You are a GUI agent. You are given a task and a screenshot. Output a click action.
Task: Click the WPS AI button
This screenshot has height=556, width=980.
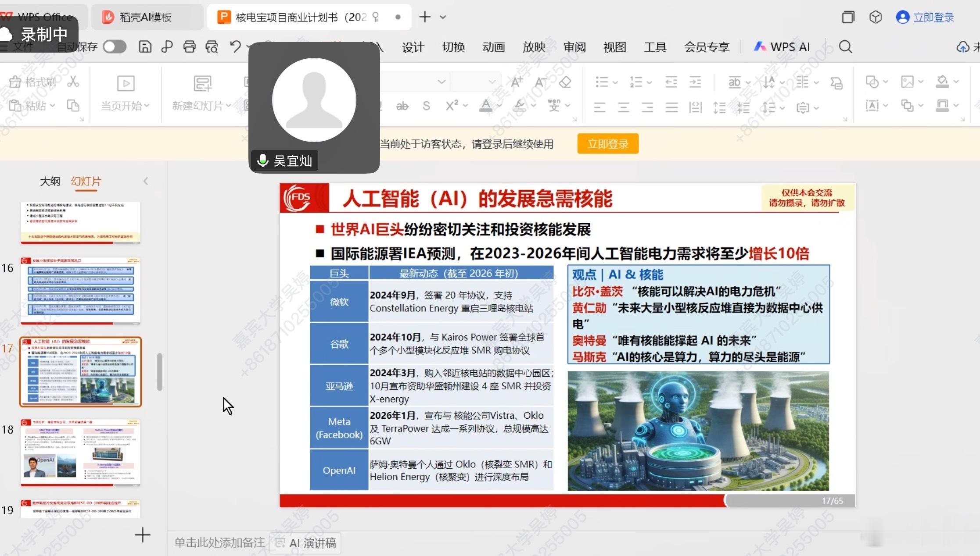coord(782,46)
